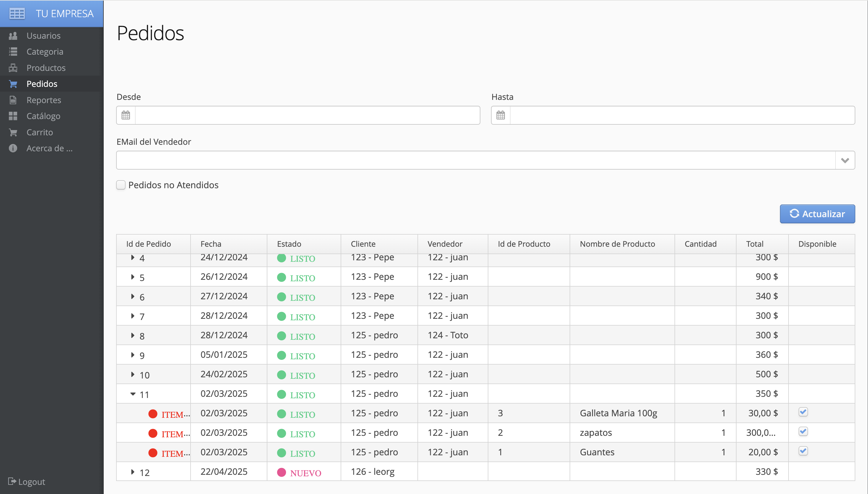Click NUEVO status text of order 12

(x=305, y=473)
